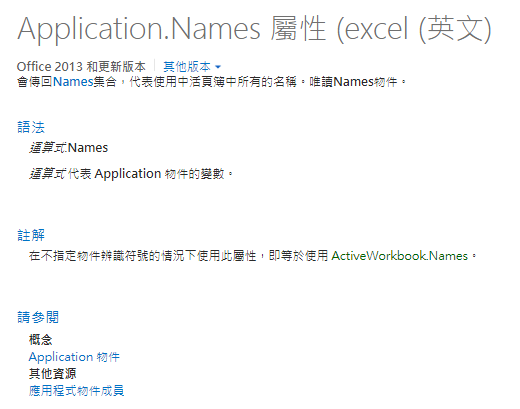The height and width of the screenshot is (409, 520).
Task: Collapse the 語法 section heading
Action: [x=31, y=127]
